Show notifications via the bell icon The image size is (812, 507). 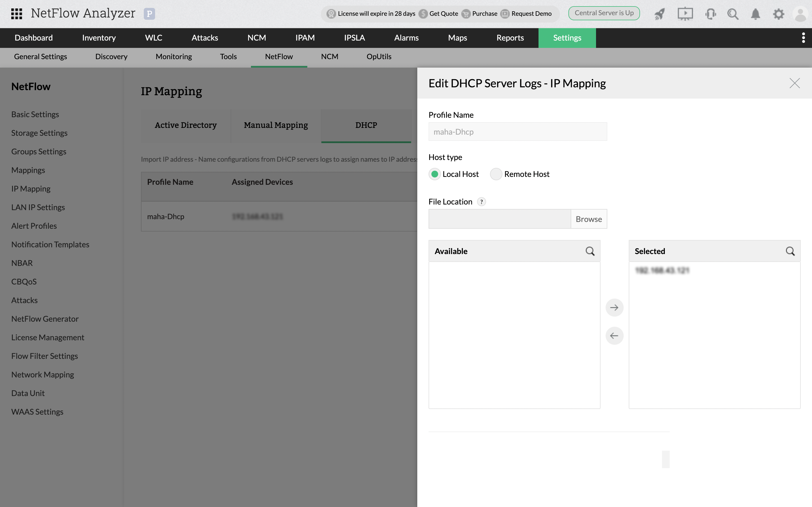[755, 14]
